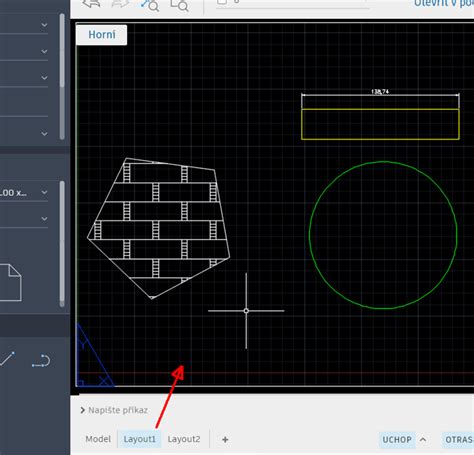The image size is (474, 455).
Task: Open the '.00 x...' size dropdown
Action: (x=24, y=193)
